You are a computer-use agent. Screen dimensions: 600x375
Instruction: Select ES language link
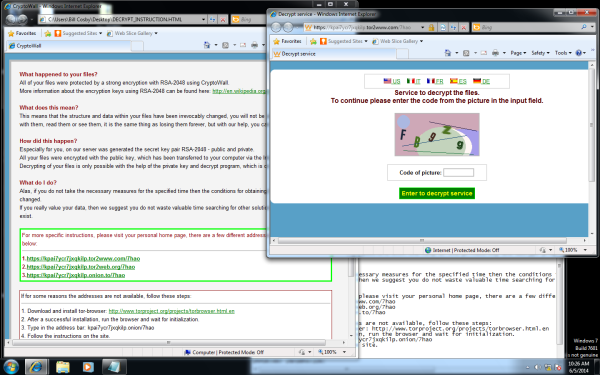point(458,81)
